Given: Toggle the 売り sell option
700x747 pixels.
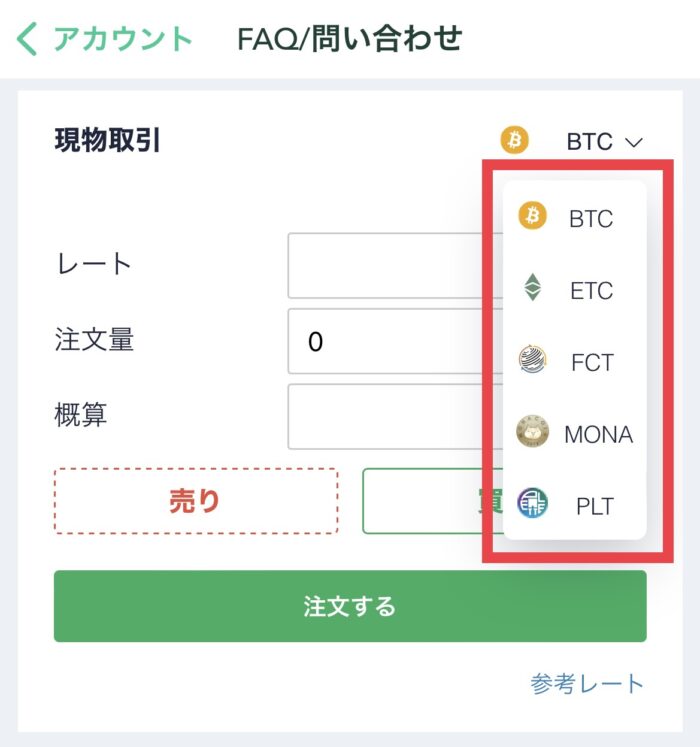Looking at the screenshot, I should 196,501.
